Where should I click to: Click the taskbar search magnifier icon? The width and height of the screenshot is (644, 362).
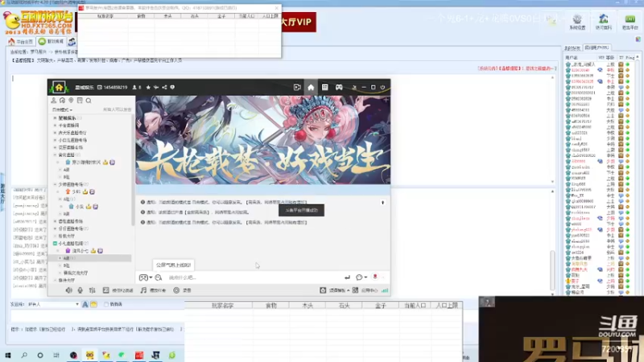pyautogui.click(x=24, y=355)
